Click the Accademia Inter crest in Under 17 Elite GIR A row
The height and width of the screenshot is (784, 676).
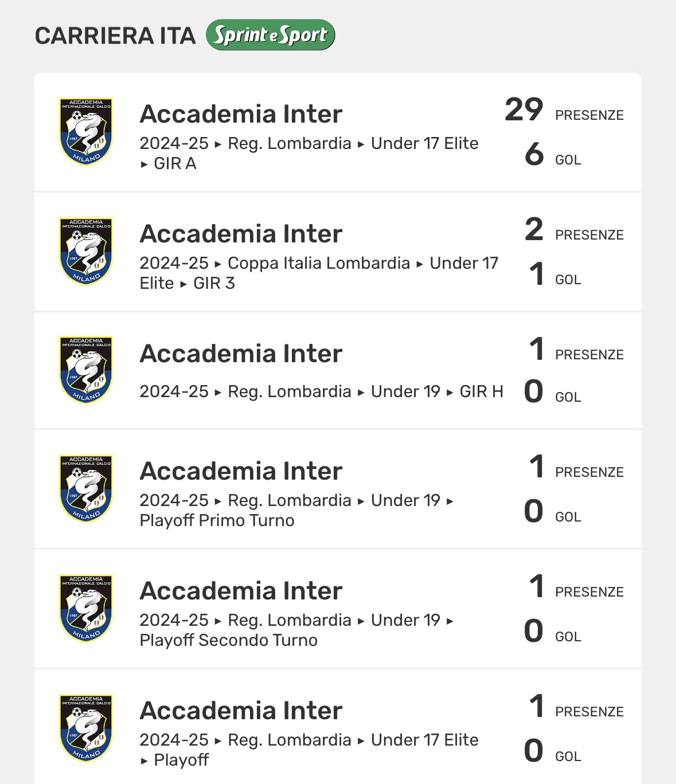tap(86, 132)
